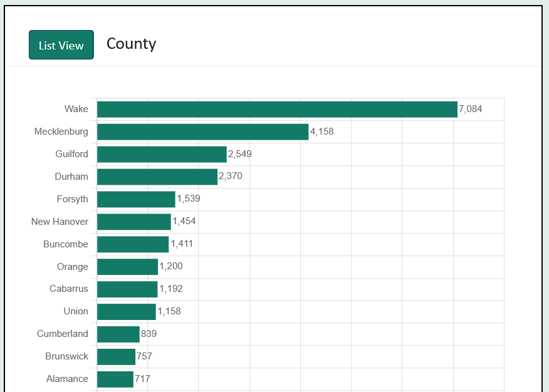
Task: Click the 2,549 value label
Action: [x=240, y=154]
